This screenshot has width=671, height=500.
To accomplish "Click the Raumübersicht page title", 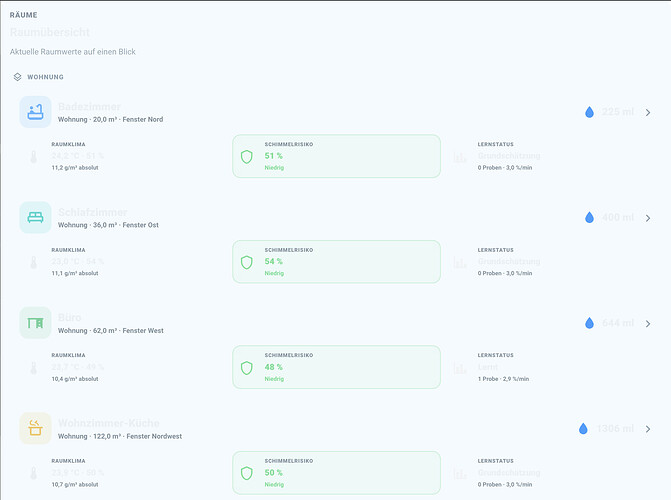I will coord(50,33).
